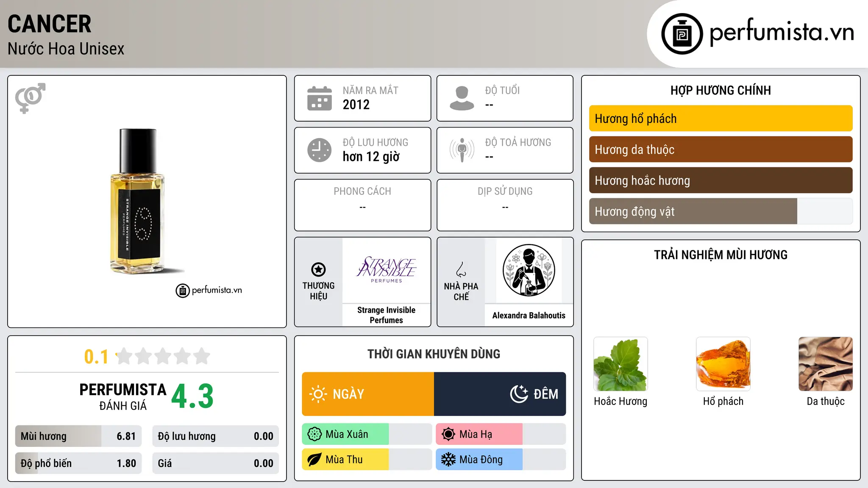868x488 pixels.
Task: Click the snowflake icon for Mùa Đông
Action: [448, 460]
